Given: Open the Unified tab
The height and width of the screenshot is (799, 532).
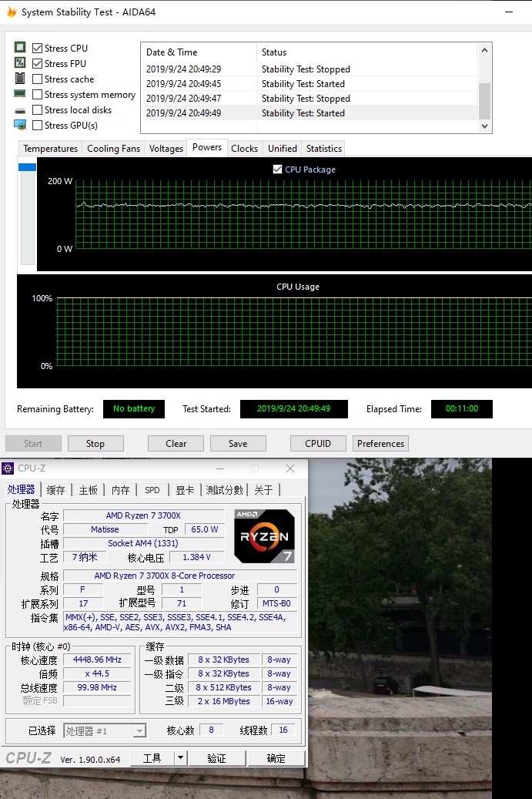Looking at the screenshot, I should (283, 148).
